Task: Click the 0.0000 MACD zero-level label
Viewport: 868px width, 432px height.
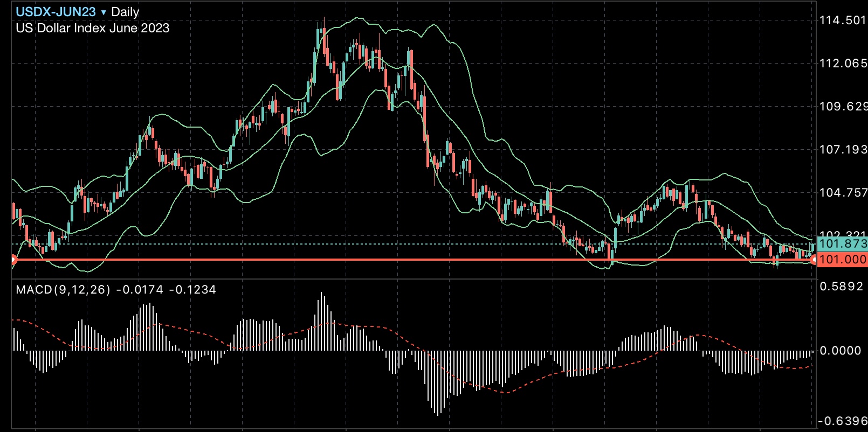Action: tap(841, 351)
